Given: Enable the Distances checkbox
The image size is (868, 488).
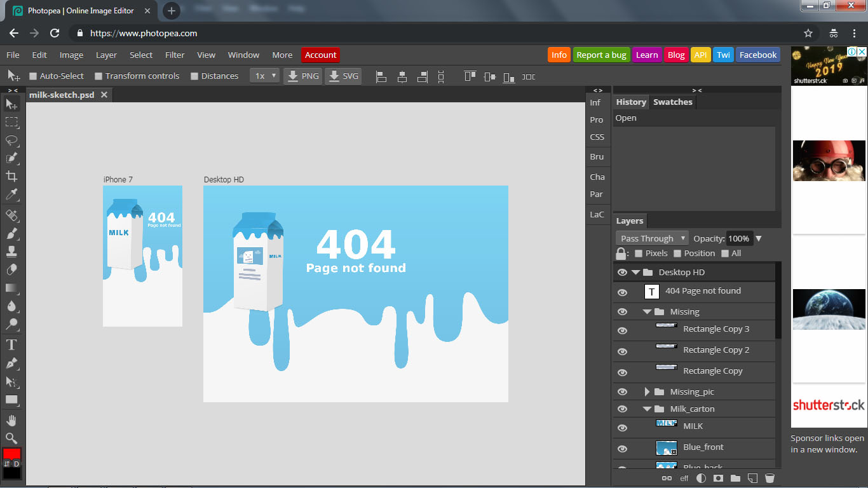Looking at the screenshot, I should point(194,76).
